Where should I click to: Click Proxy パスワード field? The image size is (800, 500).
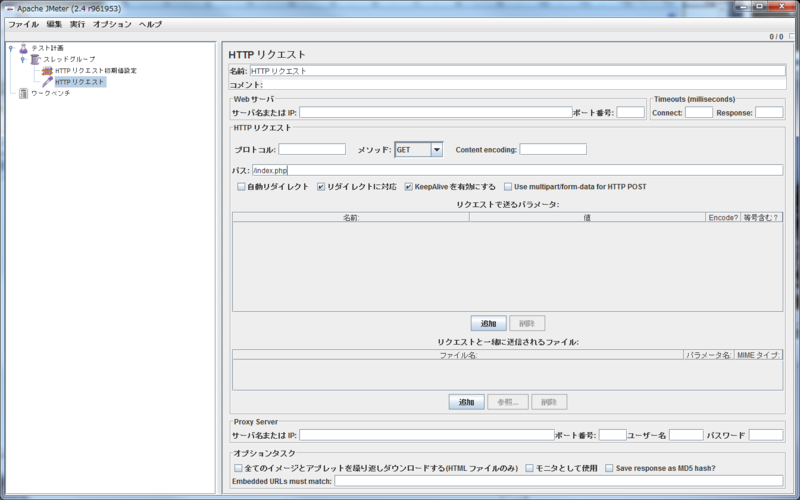click(x=766, y=435)
